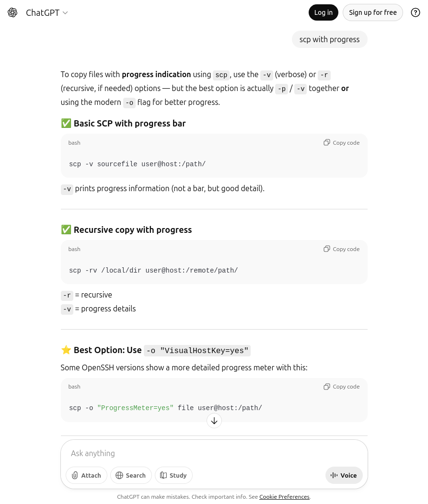Click the Log in button
Image resolution: width=428 pixels, height=504 pixels.
tap(323, 12)
